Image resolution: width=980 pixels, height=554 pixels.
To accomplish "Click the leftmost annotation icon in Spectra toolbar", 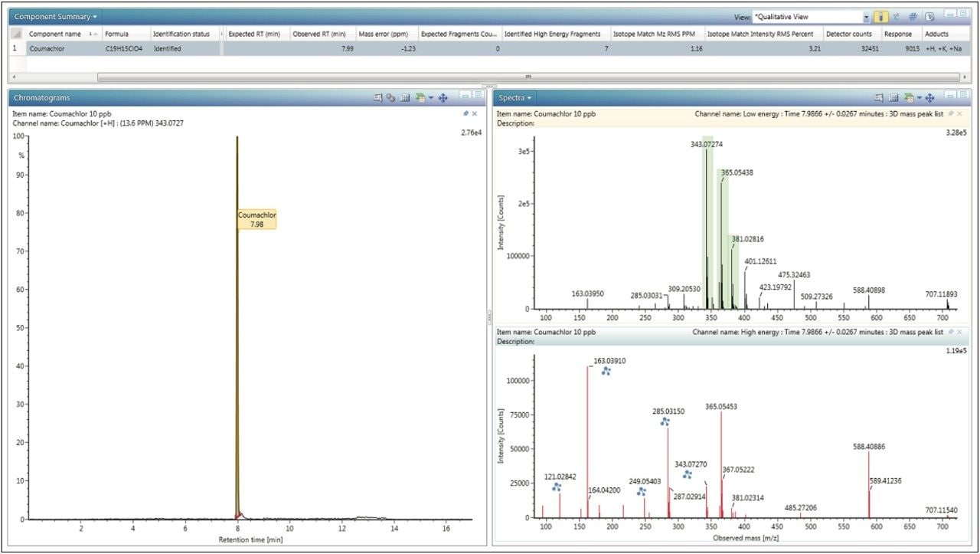I will point(880,98).
